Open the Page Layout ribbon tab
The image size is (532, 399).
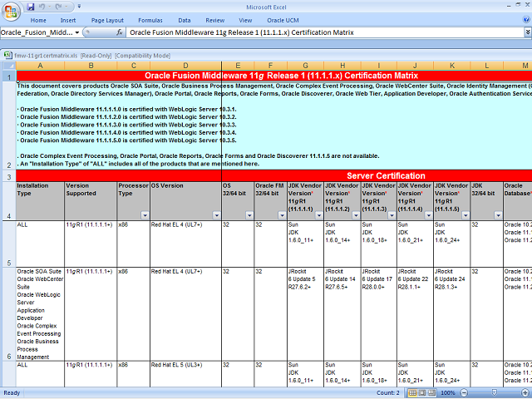tap(107, 20)
